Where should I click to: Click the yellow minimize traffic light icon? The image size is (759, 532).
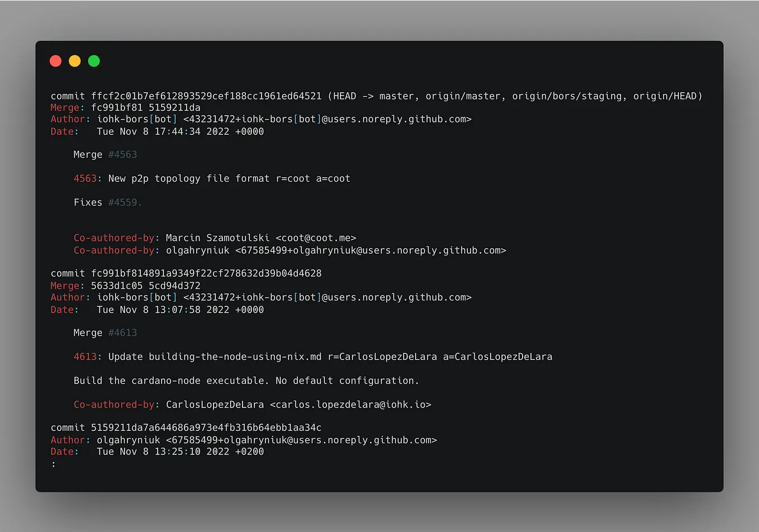[x=74, y=61]
